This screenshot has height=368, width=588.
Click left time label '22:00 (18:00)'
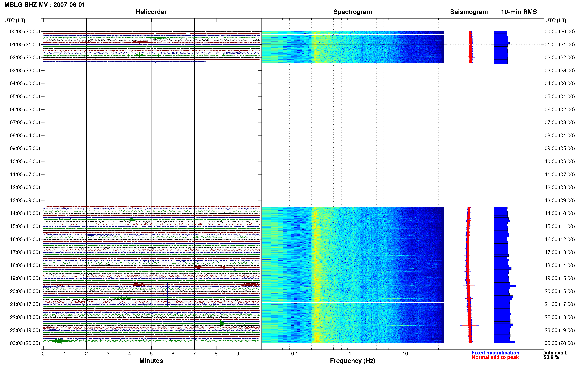(x=25, y=317)
